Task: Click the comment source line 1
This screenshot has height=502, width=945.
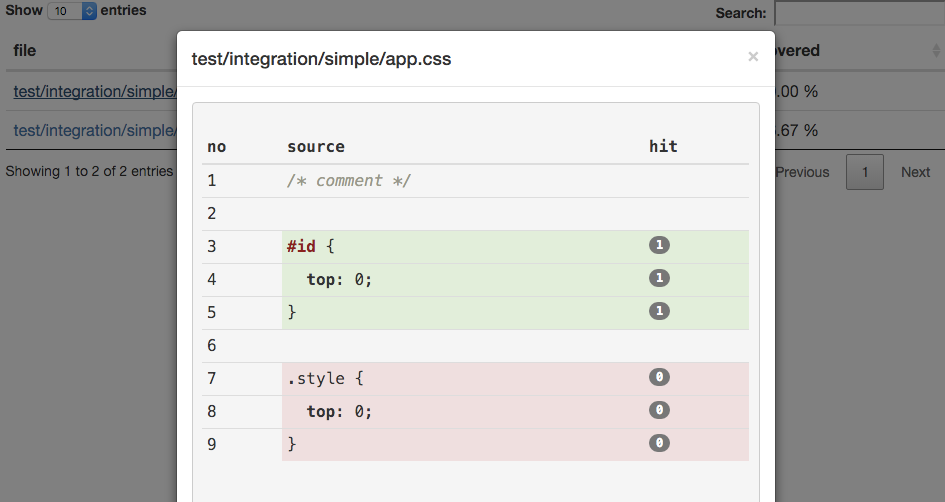Action: (x=349, y=181)
